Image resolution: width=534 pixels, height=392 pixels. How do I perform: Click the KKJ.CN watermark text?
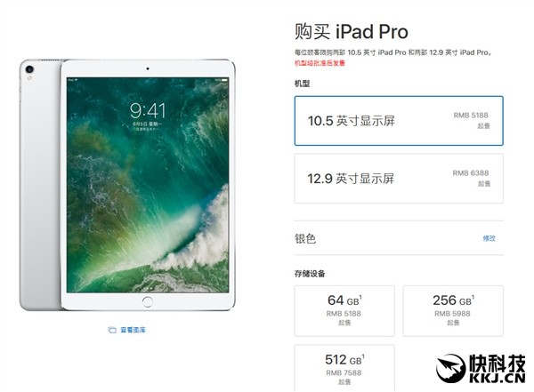click(x=498, y=378)
